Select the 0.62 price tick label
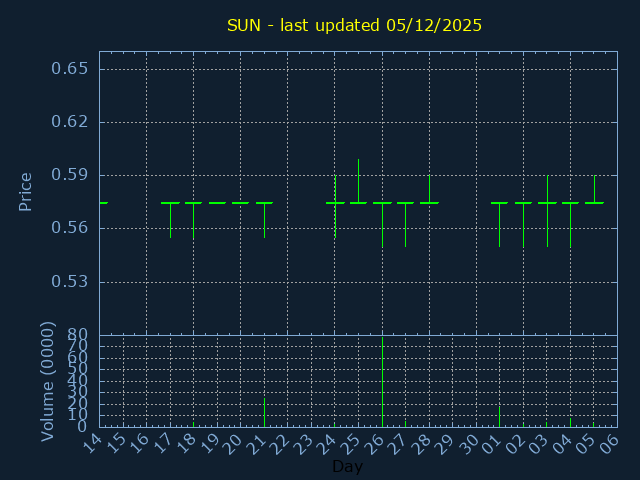This screenshot has width=640, height=480. [70, 122]
